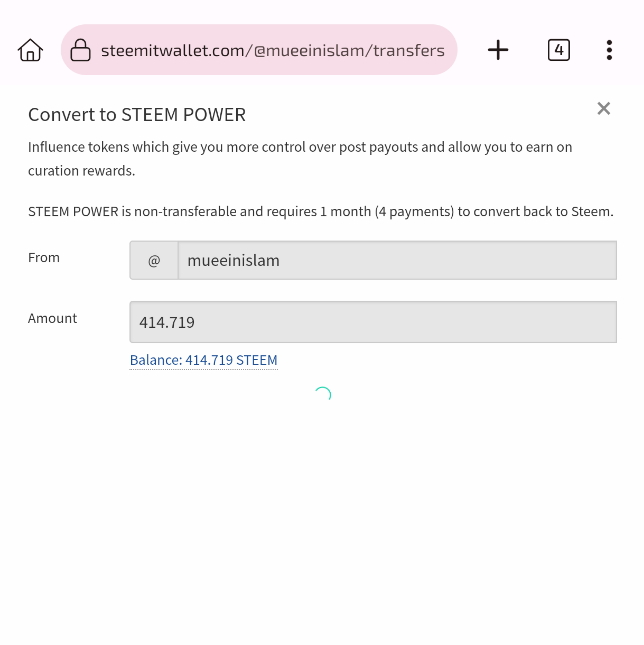Click the @ prefix beside the username
644x645 pixels.
click(154, 260)
